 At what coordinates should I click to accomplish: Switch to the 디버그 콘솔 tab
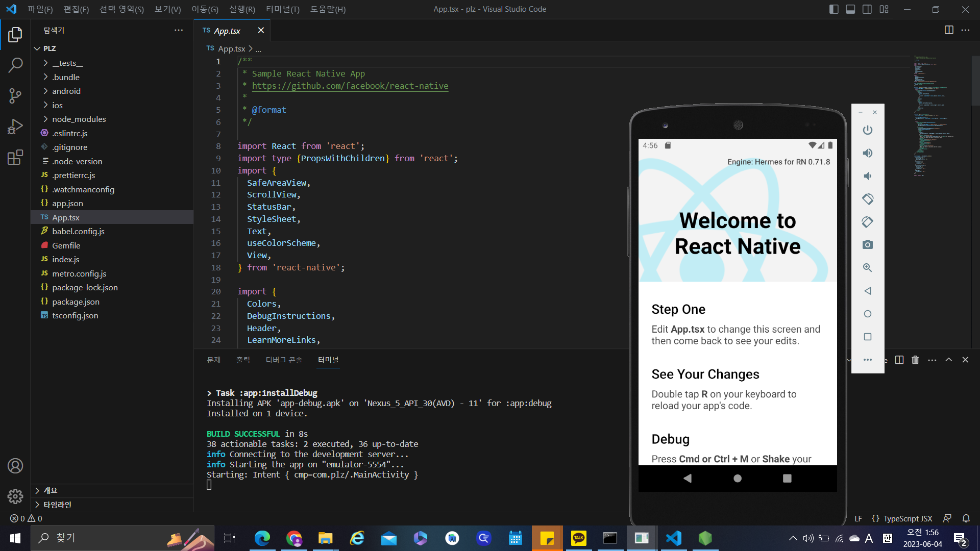coord(284,360)
